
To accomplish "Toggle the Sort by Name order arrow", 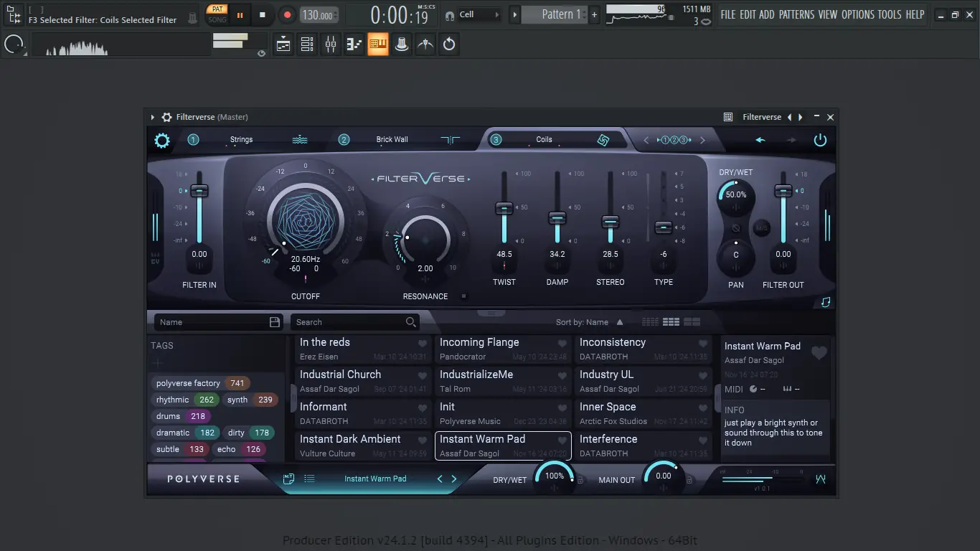I will coord(620,322).
